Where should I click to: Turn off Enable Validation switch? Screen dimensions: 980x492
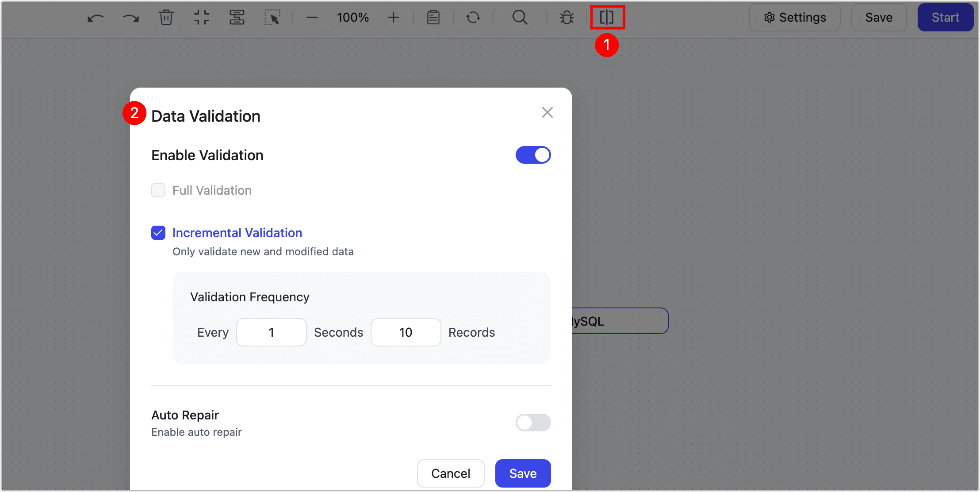point(533,155)
